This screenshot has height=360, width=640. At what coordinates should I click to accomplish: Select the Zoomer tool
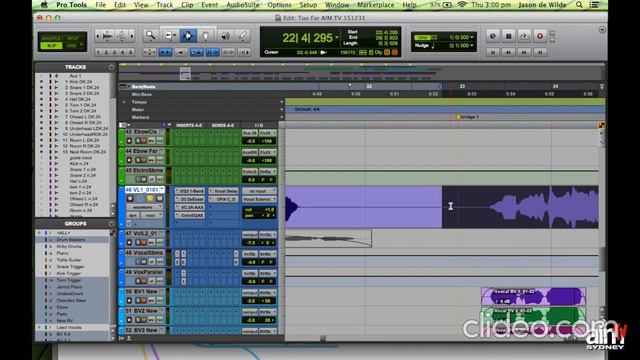[151, 36]
